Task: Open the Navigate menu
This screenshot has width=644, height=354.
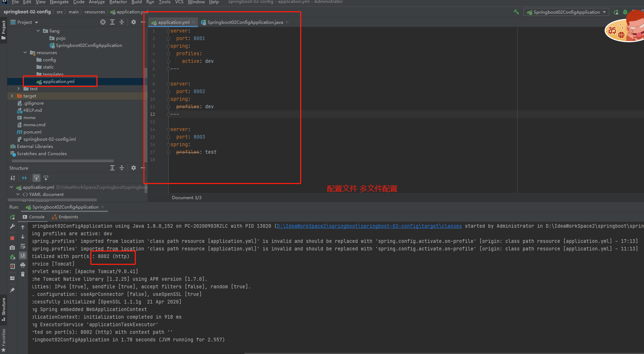Action: [59, 2]
